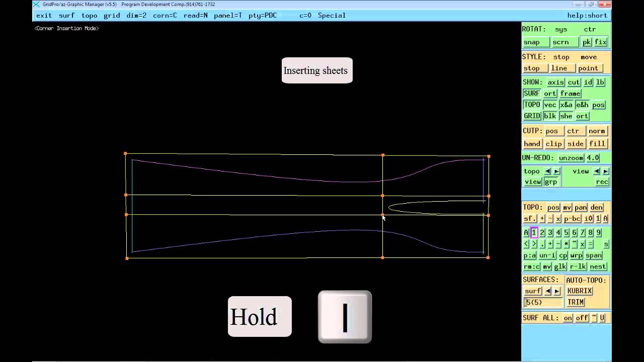Click the p-bc topo button

[x=573, y=219]
